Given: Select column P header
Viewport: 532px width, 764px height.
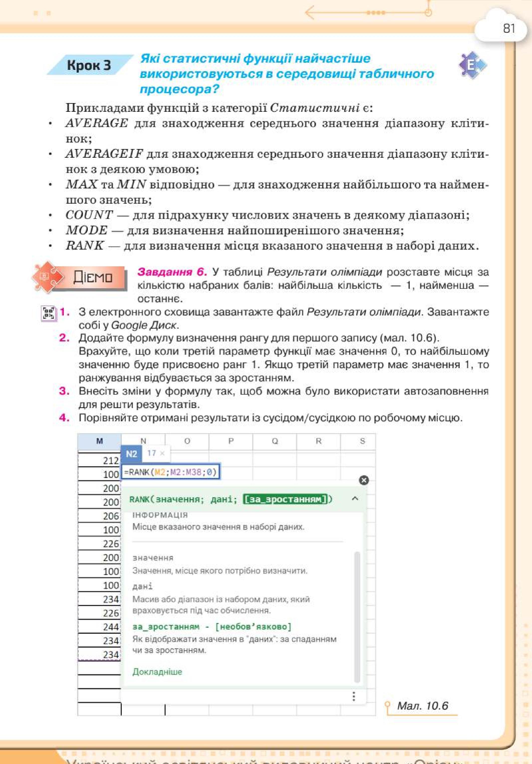Looking at the screenshot, I should (231, 441).
